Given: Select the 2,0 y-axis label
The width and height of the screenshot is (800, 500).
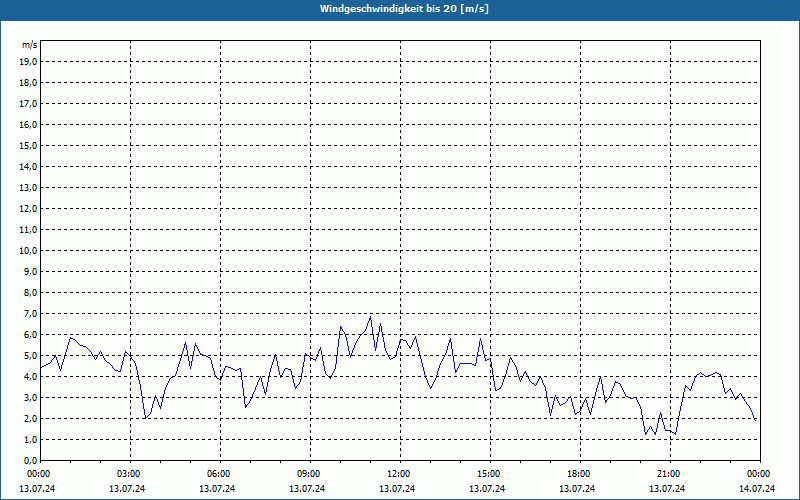Looking at the screenshot, I should (x=30, y=418).
